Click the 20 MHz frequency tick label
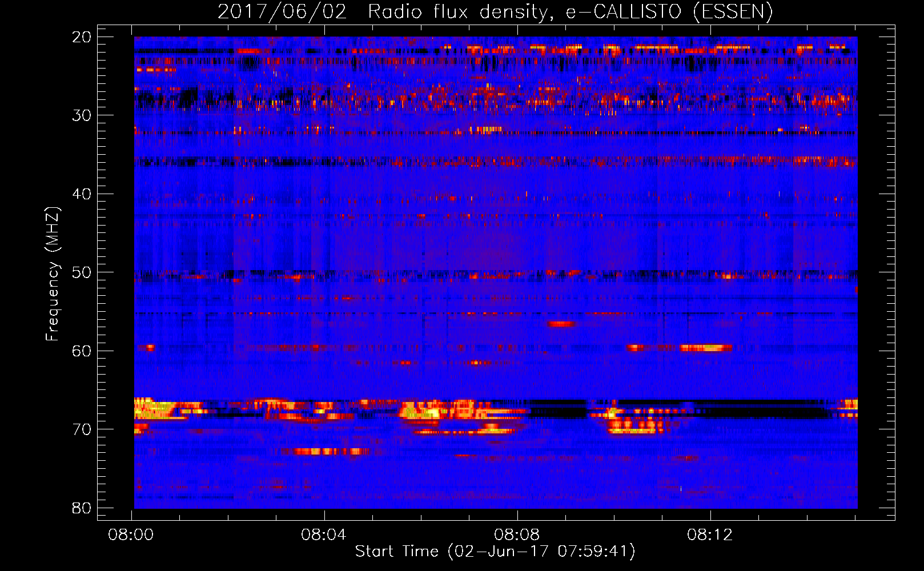The height and width of the screenshot is (571, 924). pyautogui.click(x=82, y=37)
